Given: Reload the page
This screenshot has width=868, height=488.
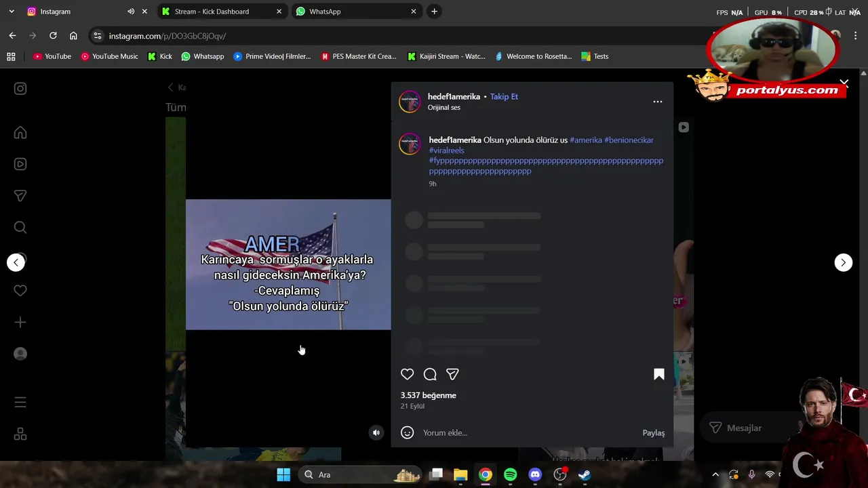Looking at the screenshot, I should (x=53, y=36).
